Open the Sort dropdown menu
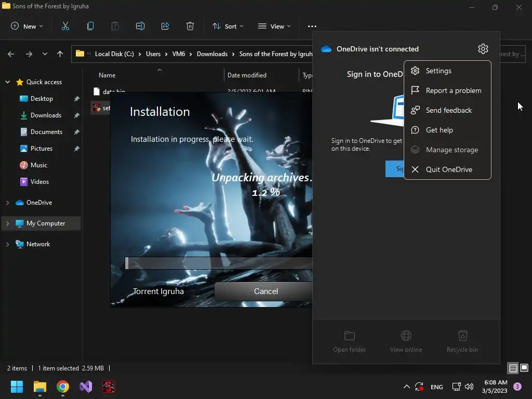 (228, 26)
